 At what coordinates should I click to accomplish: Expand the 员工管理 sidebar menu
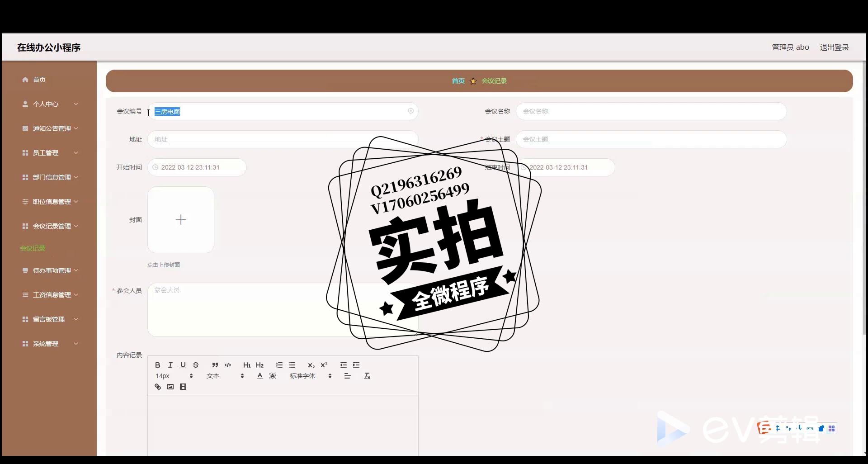tap(49, 153)
